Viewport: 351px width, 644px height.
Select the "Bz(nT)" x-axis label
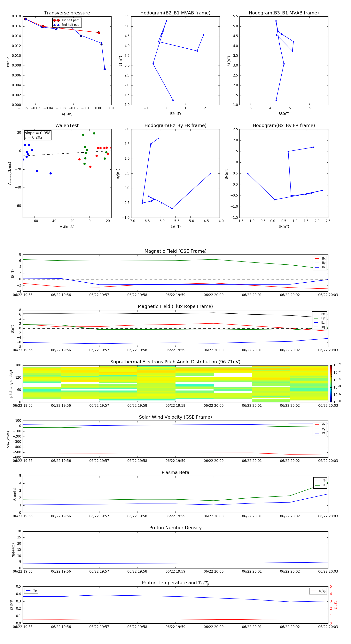pyautogui.click(x=175, y=227)
